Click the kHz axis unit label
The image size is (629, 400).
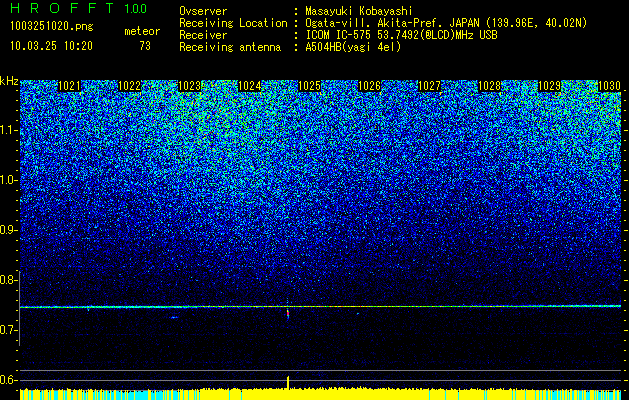point(9,81)
